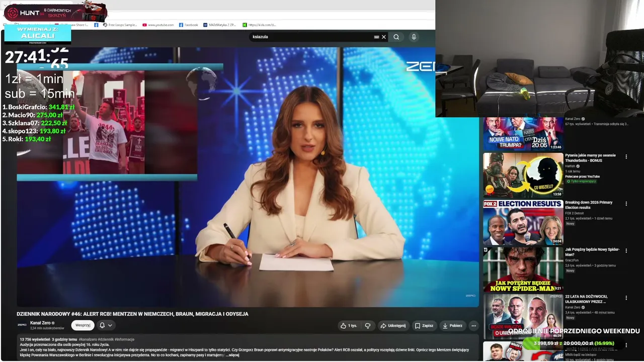644x362 pixels.
Task: Click title "Pytania jakie mamy po seansie Thunderbolts"
Action: point(590,158)
